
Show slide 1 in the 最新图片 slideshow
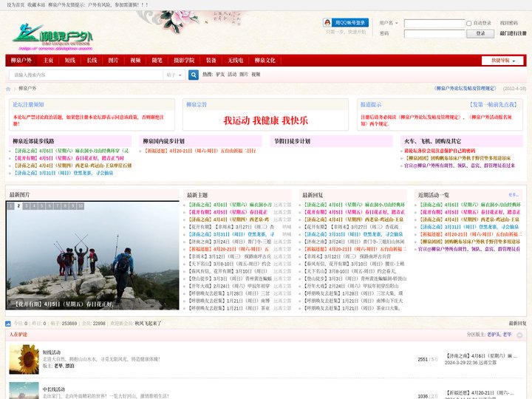(x=11, y=206)
